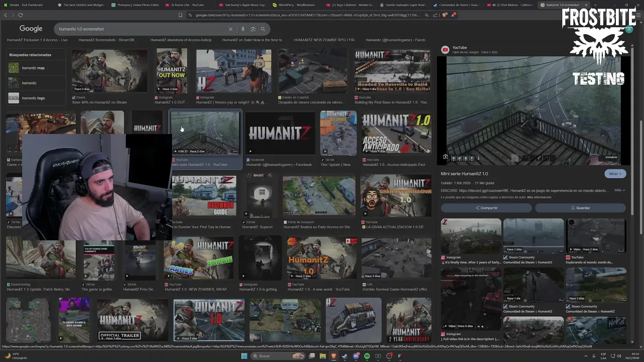Click the Mirar button
The width and height of the screenshot is (644, 362).
[x=615, y=173]
